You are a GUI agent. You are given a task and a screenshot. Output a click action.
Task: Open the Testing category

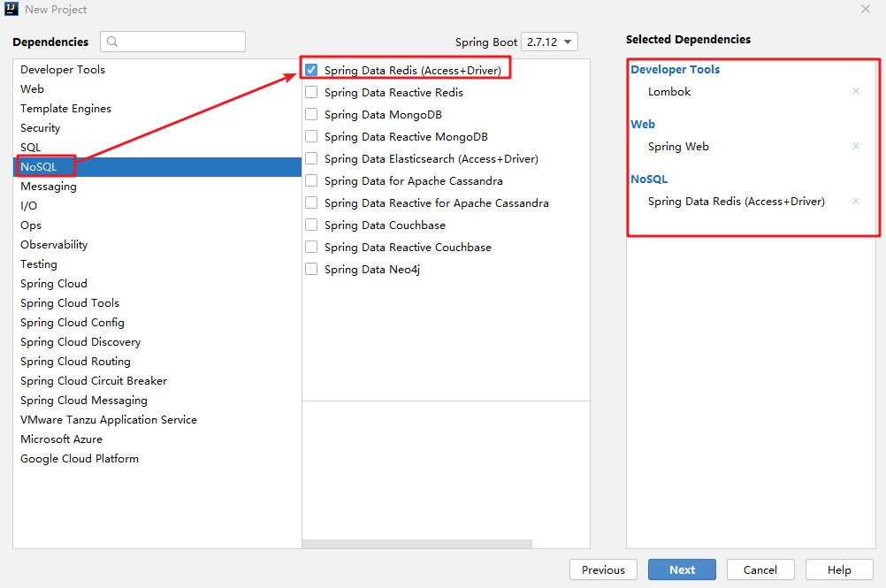pos(157,264)
